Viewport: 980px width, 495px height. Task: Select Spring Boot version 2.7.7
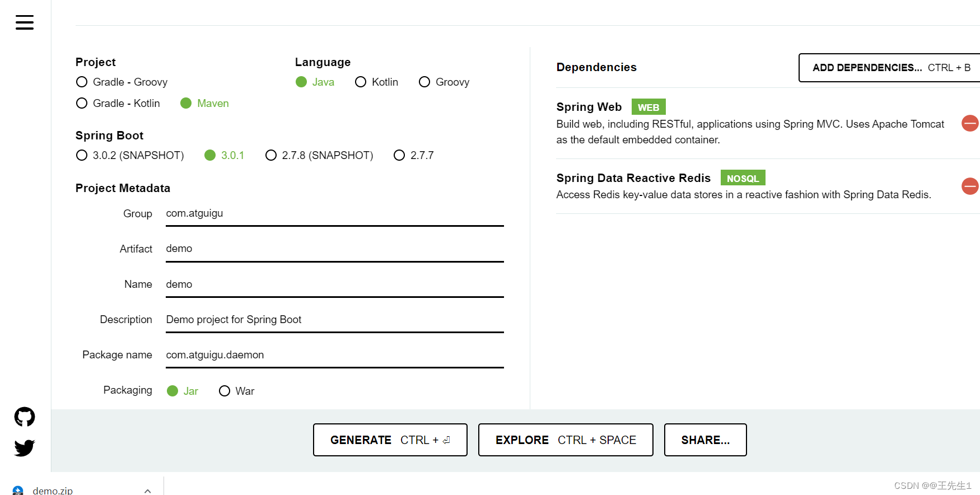click(x=414, y=156)
